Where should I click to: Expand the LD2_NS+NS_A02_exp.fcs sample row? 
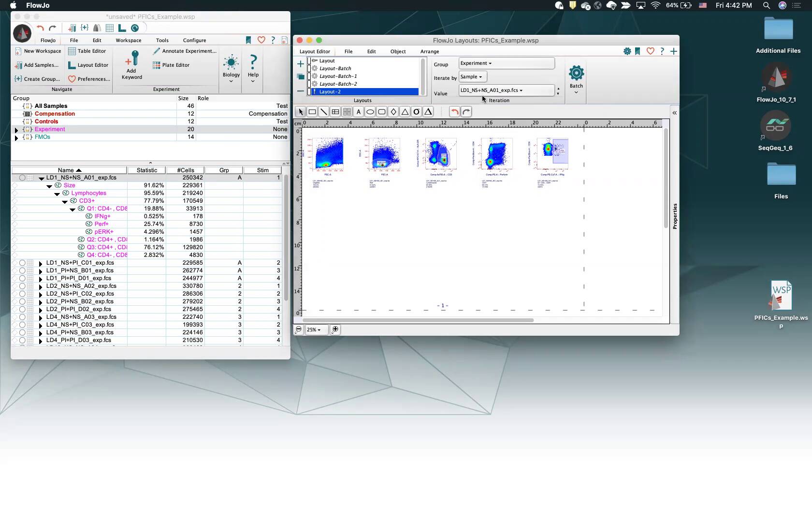click(41, 286)
